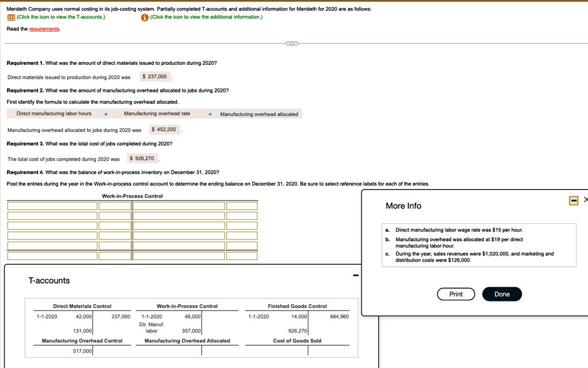This screenshot has width=588, height=368.
Task: Select the $926,270 completed jobs answer field
Action: coord(144,158)
